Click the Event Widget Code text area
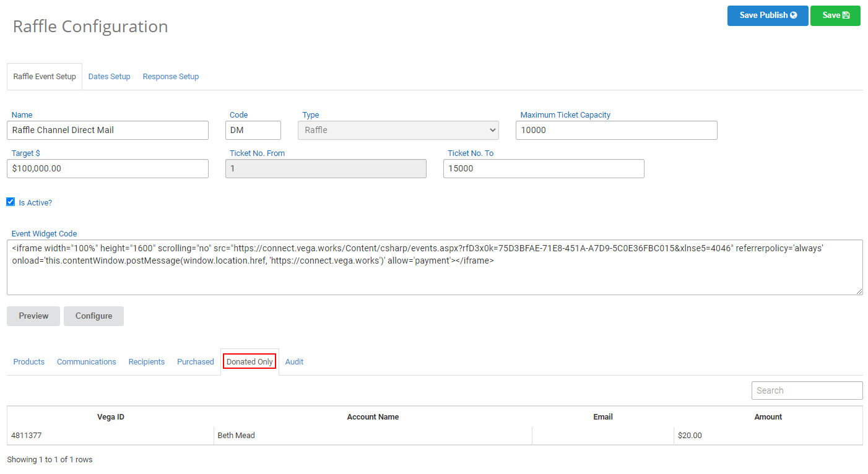The image size is (868, 474). tap(435, 267)
